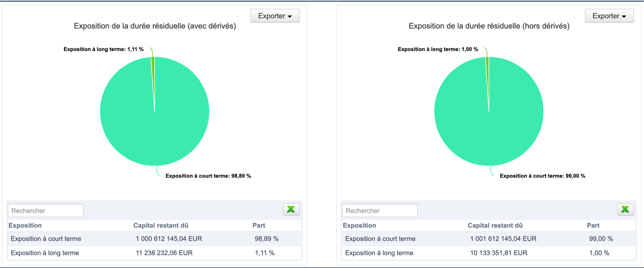Click Excel export icon in avec dérivés table
Screen dimensions: 644x268
tap(291, 210)
